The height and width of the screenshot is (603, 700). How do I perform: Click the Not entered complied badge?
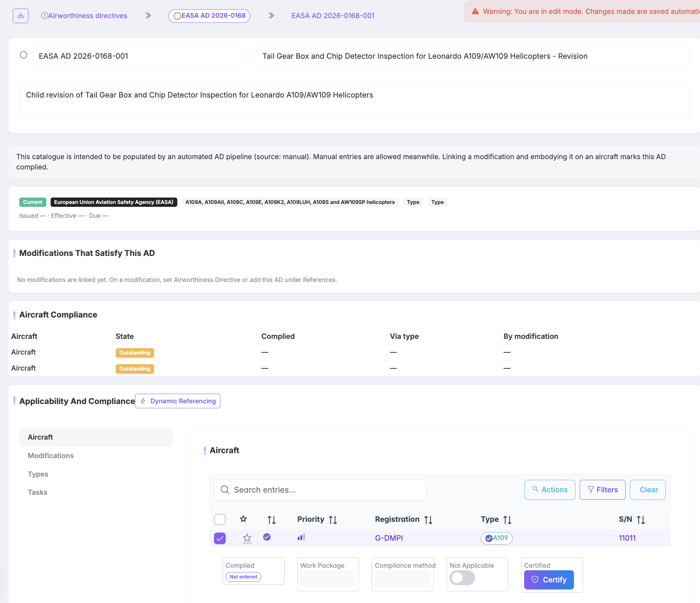243,577
